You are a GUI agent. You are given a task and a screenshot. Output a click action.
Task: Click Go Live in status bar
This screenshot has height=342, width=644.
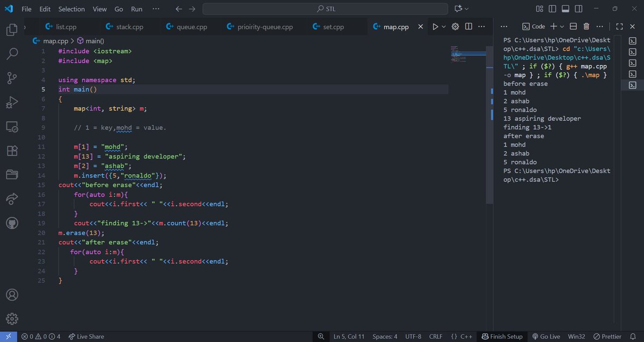click(x=546, y=336)
